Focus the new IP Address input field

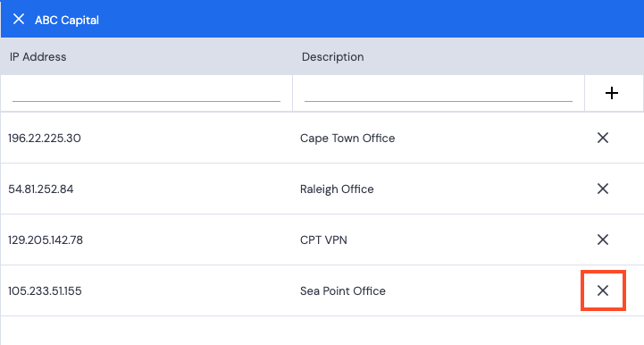click(146, 93)
